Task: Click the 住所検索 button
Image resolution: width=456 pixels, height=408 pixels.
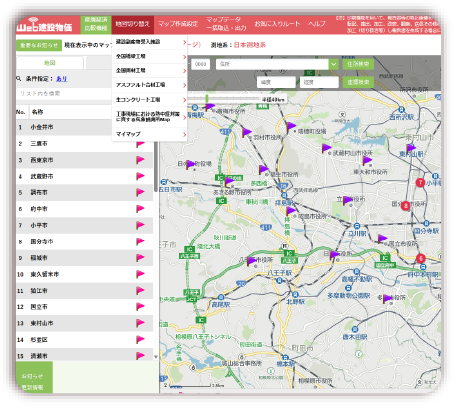Action: [x=358, y=64]
